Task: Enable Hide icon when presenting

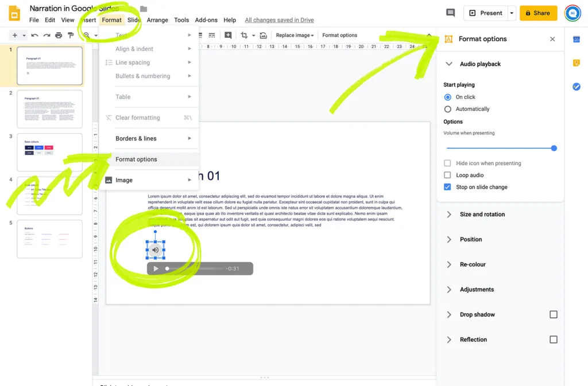Action: pos(447,163)
